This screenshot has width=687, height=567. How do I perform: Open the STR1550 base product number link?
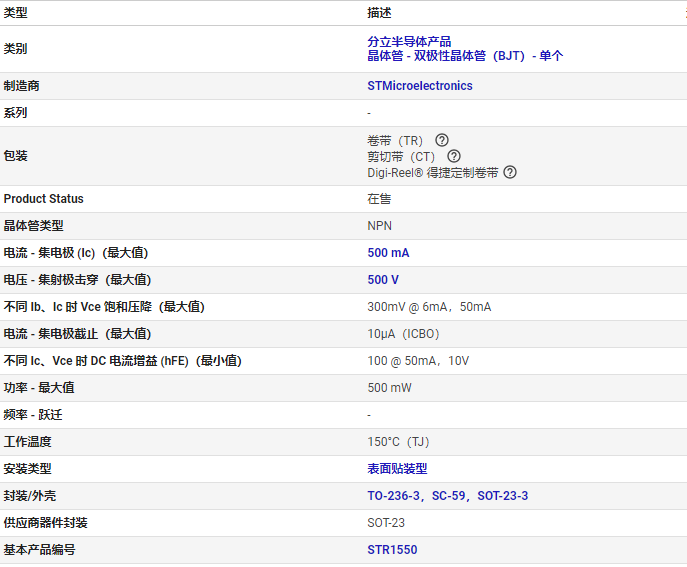(x=392, y=550)
